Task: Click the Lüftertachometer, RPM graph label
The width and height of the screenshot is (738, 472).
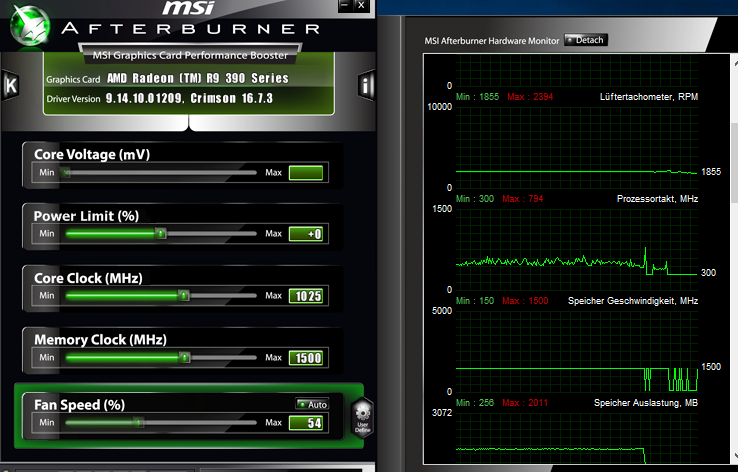Action: (649, 97)
